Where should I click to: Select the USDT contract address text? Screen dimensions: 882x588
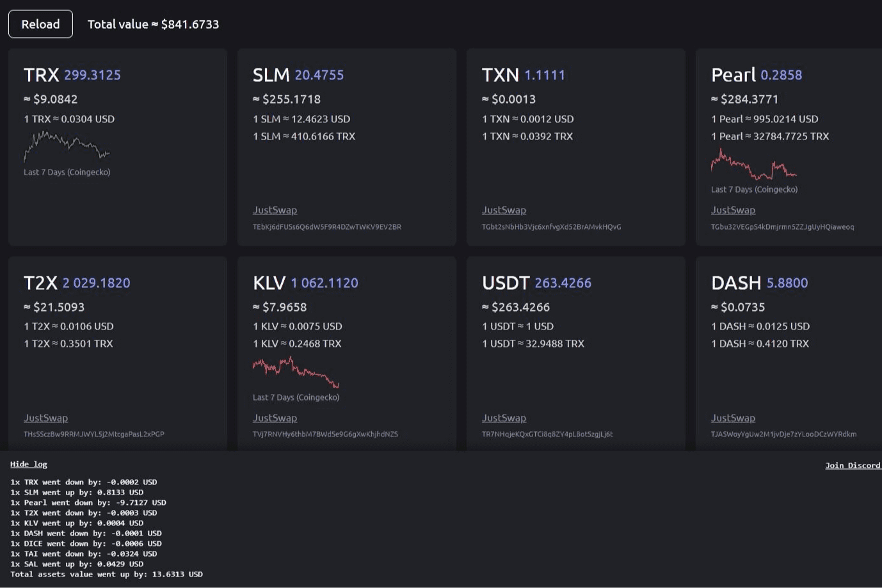(x=547, y=434)
